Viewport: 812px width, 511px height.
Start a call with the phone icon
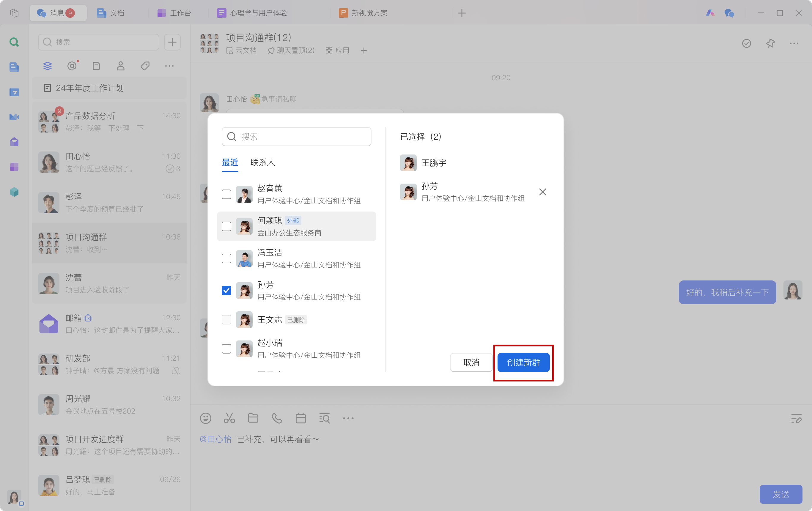[277, 418]
